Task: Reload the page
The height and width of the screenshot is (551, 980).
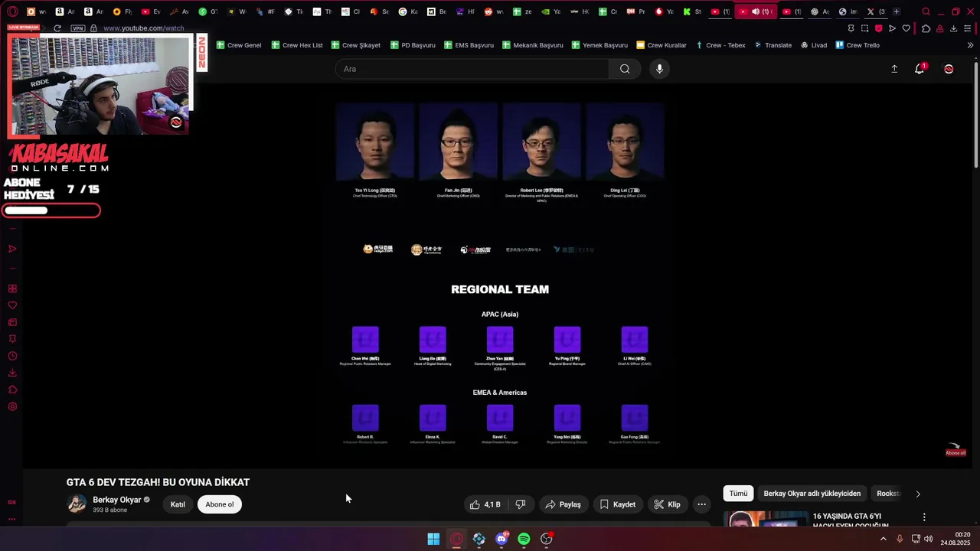Action: point(57,28)
